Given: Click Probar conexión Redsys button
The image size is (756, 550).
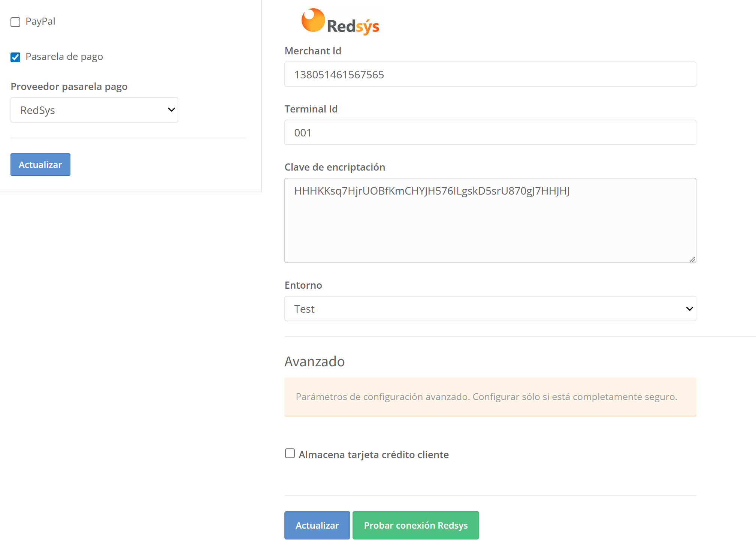Looking at the screenshot, I should click(x=415, y=525).
